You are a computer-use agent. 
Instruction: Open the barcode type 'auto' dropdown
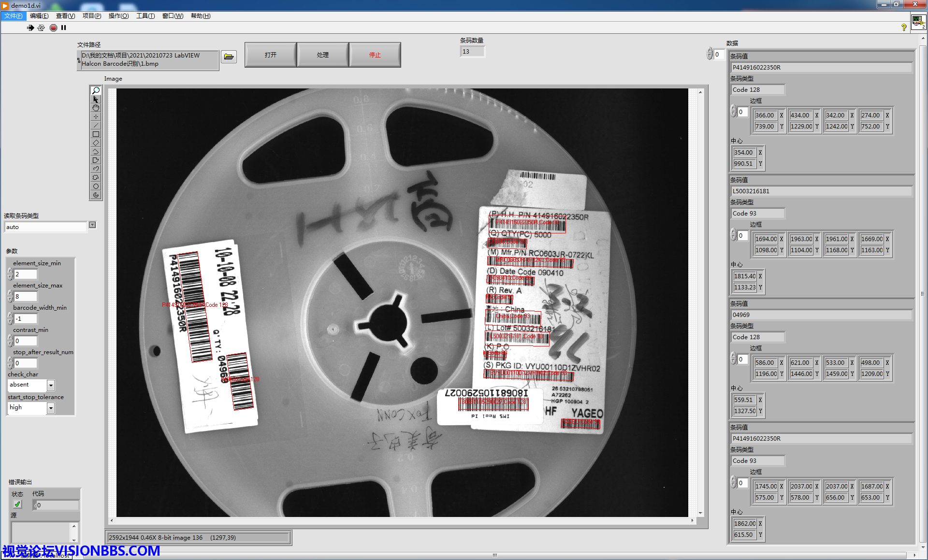tap(92, 225)
